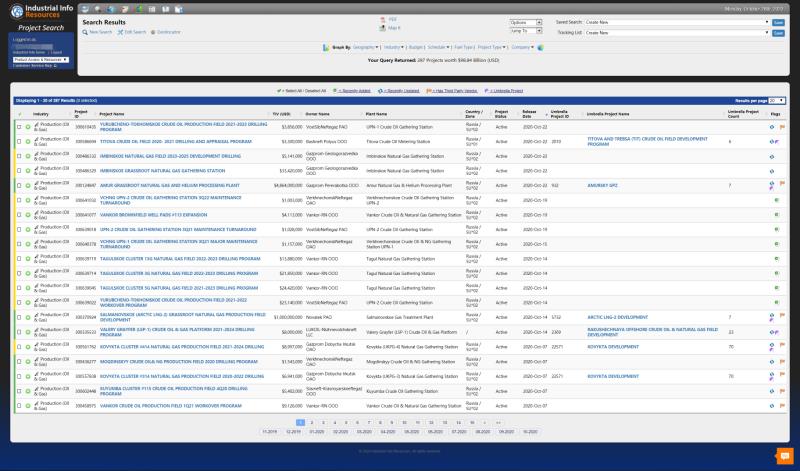Viewport: 800px width, 471px height.
Task: Open the Geolocator tool
Action: point(154,32)
